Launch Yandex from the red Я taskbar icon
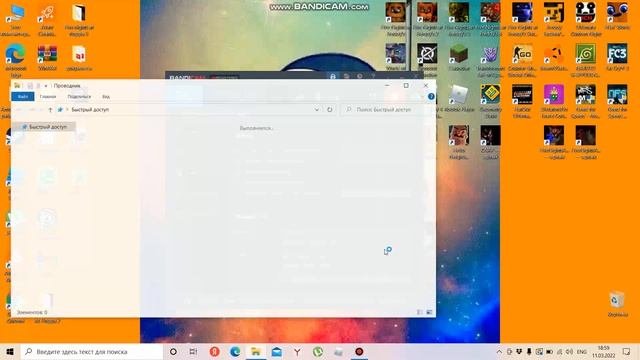The width and height of the screenshot is (640, 360). tap(214, 351)
